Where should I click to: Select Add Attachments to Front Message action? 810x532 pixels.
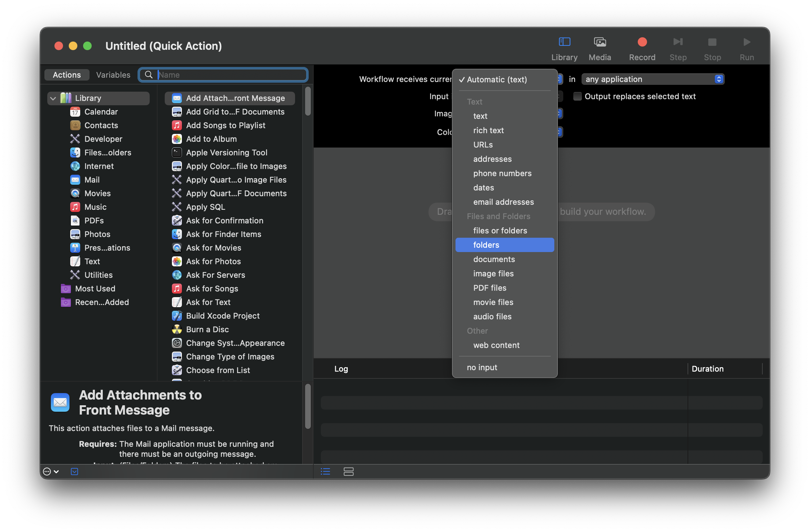point(230,98)
